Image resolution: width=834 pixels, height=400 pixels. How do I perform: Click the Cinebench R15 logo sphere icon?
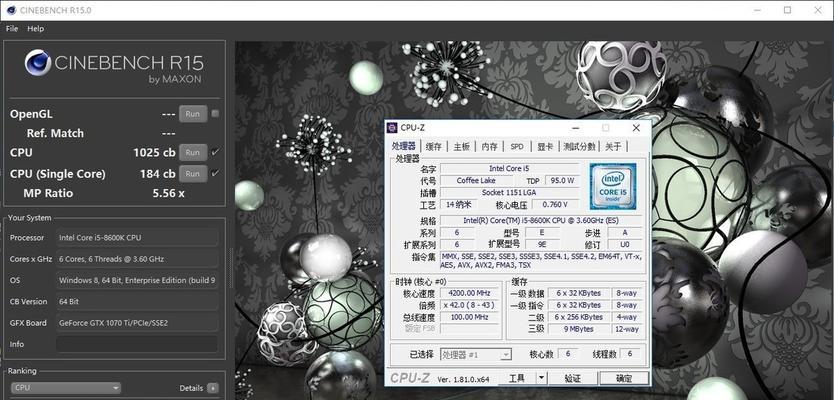[x=38, y=63]
